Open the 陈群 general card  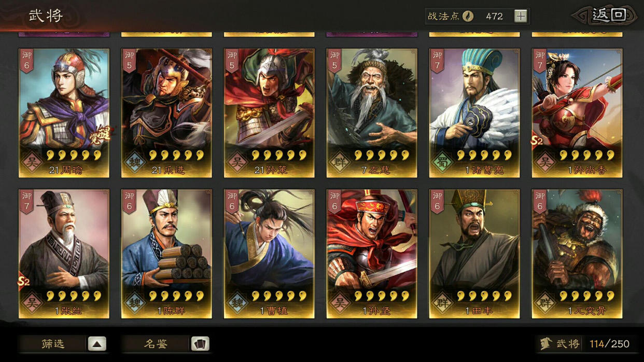166,254
